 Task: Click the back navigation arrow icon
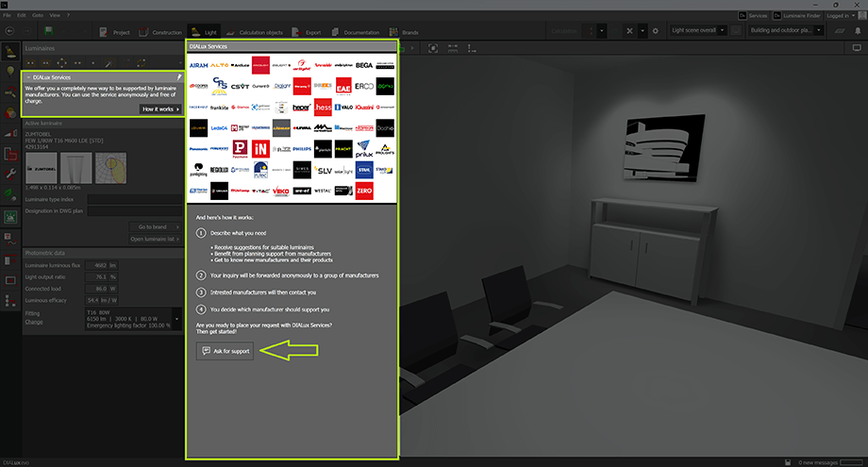(9, 32)
